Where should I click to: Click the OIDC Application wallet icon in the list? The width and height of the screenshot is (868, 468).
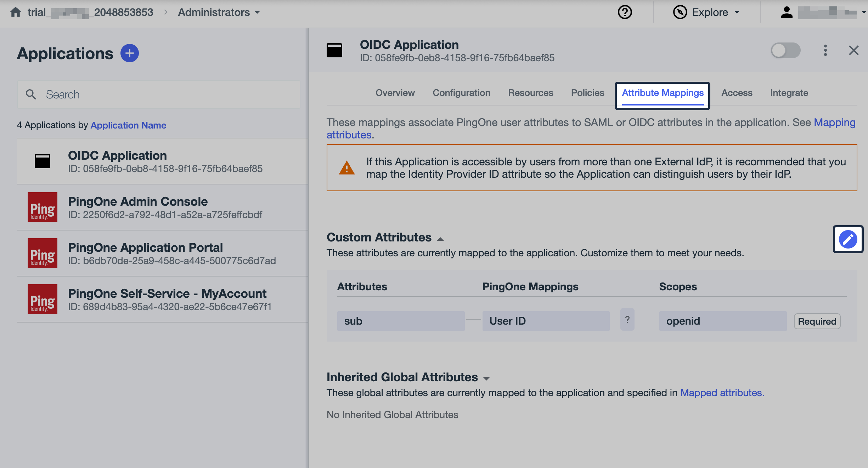[43, 161]
